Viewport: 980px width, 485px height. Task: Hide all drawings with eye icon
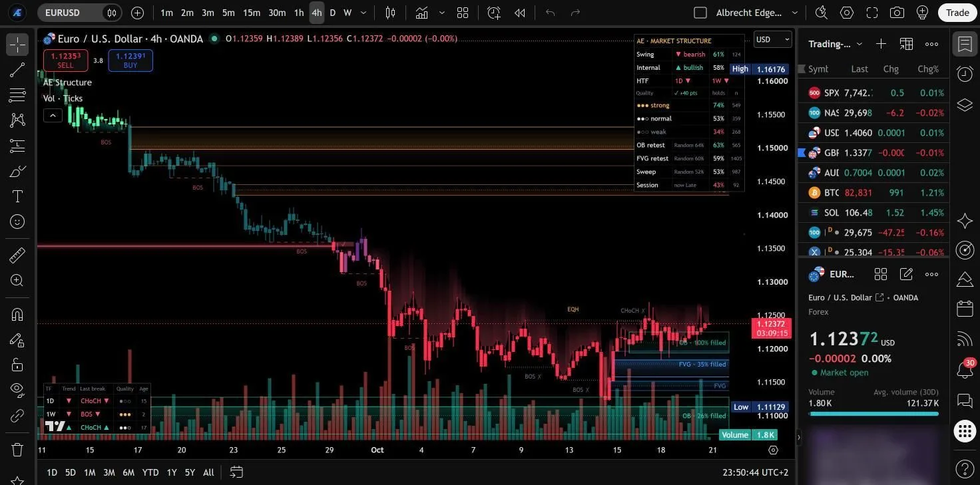pos(17,390)
